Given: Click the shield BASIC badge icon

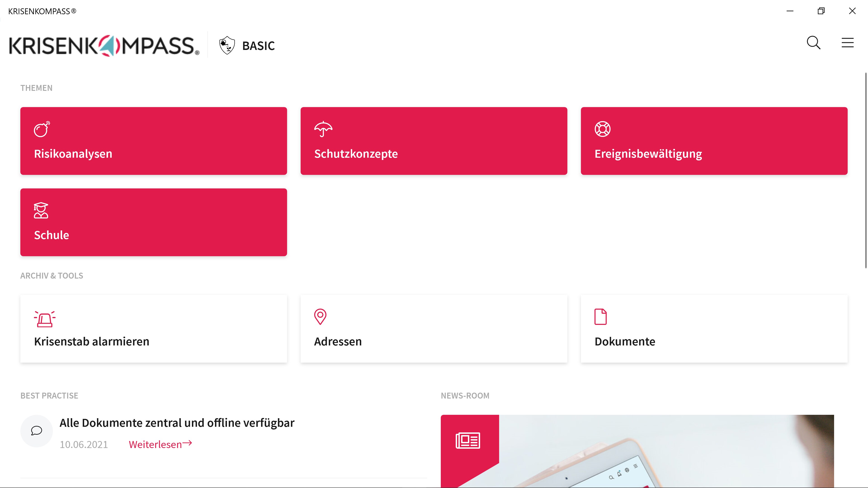Looking at the screenshot, I should click(227, 45).
